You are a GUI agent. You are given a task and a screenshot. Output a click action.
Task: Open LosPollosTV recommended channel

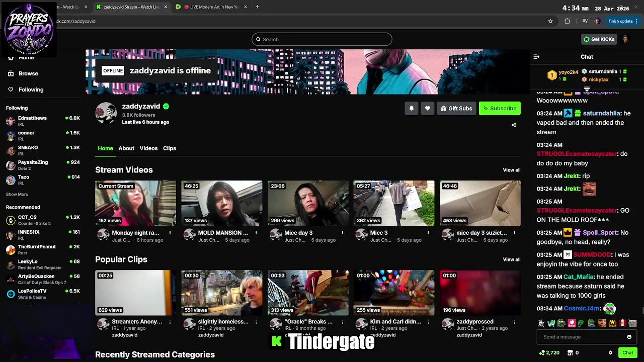point(43,294)
